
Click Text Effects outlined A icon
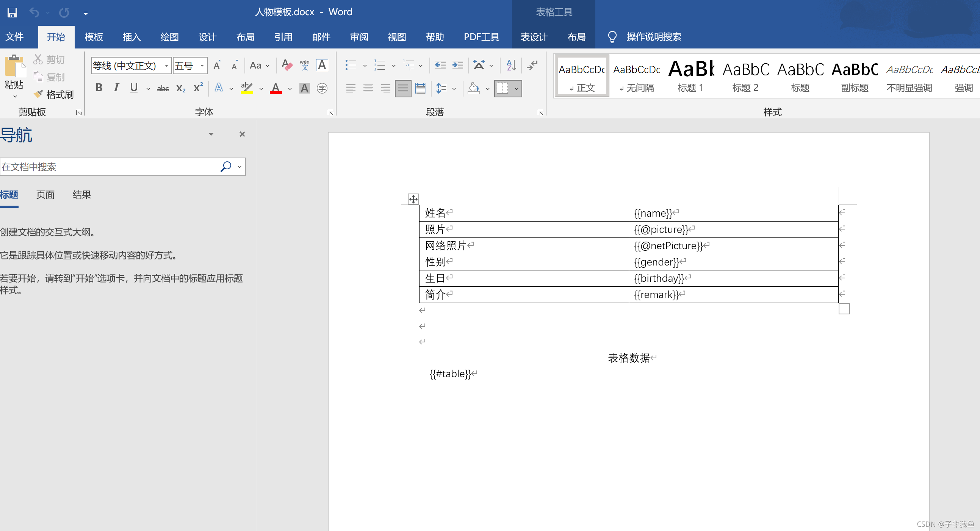tap(219, 88)
